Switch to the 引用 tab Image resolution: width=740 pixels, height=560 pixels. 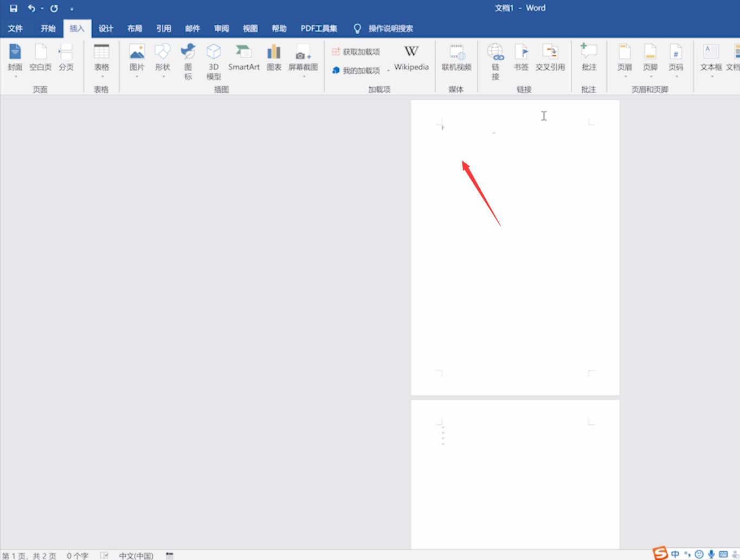point(164,28)
